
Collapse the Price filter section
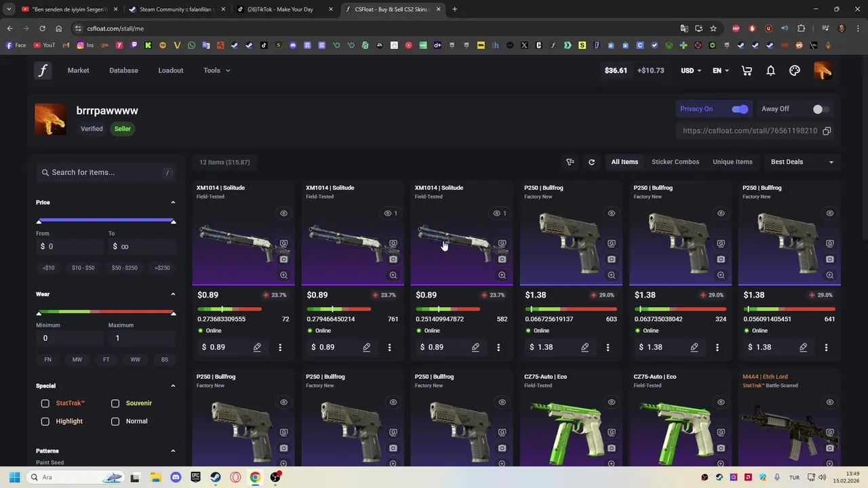[173, 203]
